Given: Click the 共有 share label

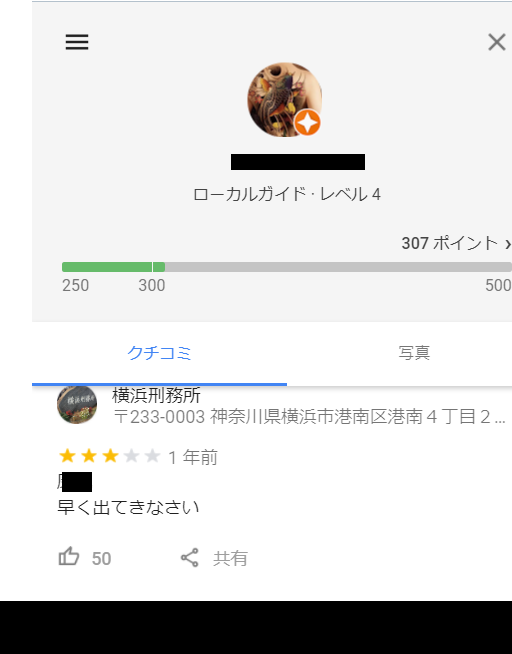Looking at the screenshot, I should click(230, 558).
